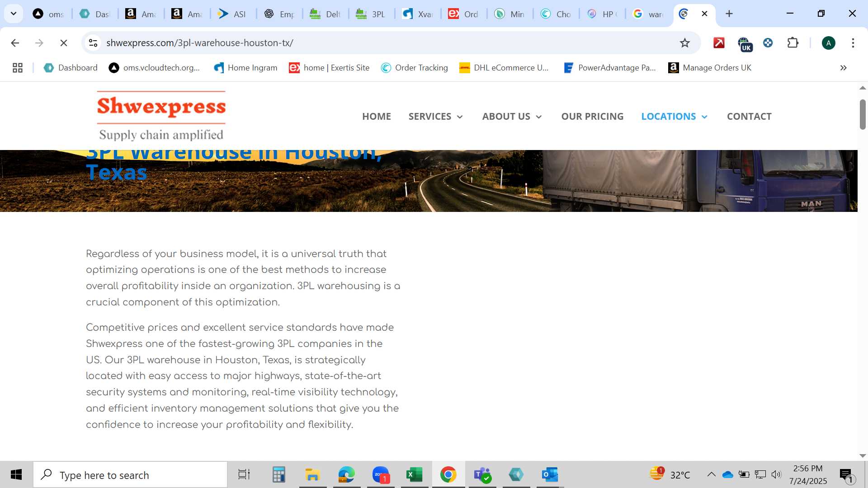
Task: Show more bookmarks with double chevron
Action: click(843, 68)
